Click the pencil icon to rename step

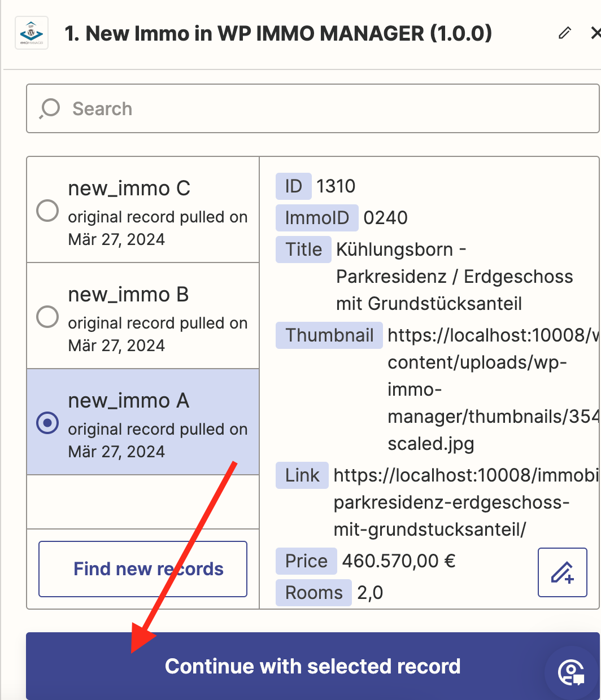pos(564,33)
